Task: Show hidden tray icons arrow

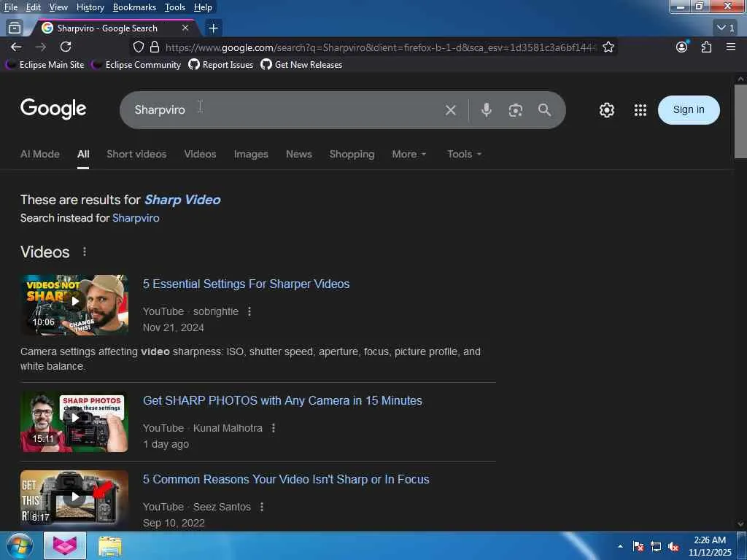Action: (x=620, y=547)
